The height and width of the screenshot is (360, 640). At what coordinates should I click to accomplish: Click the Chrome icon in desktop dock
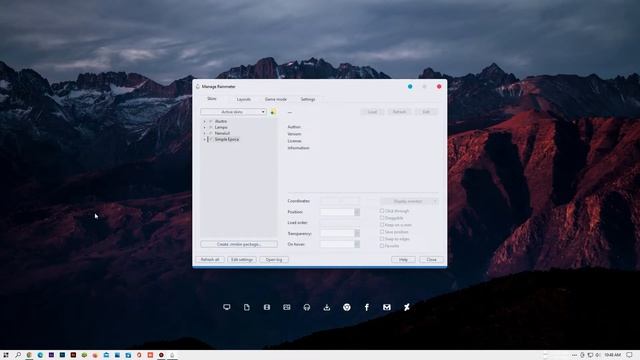click(x=347, y=307)
